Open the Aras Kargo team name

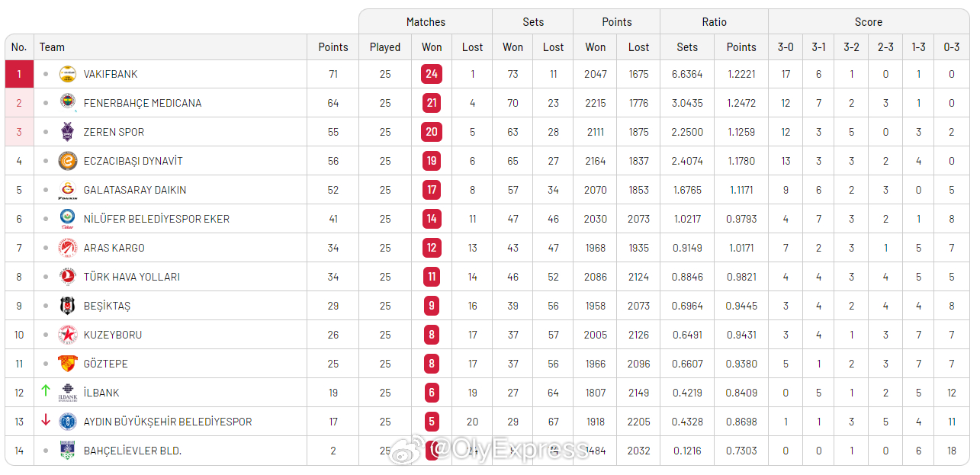click(x=114, y=248)
